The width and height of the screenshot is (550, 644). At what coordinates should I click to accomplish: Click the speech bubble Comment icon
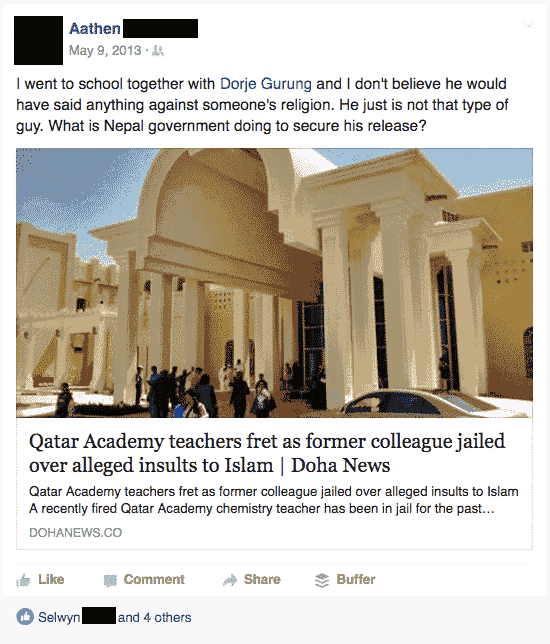pos(110,580)
